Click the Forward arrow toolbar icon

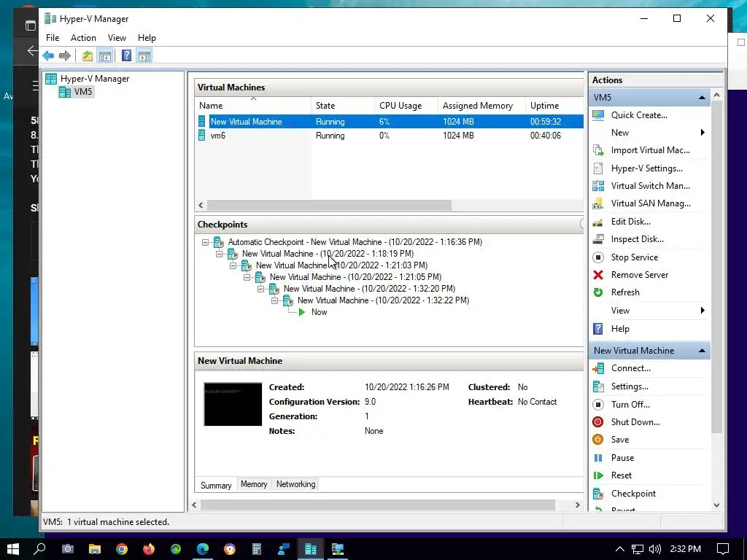point(65,55)
